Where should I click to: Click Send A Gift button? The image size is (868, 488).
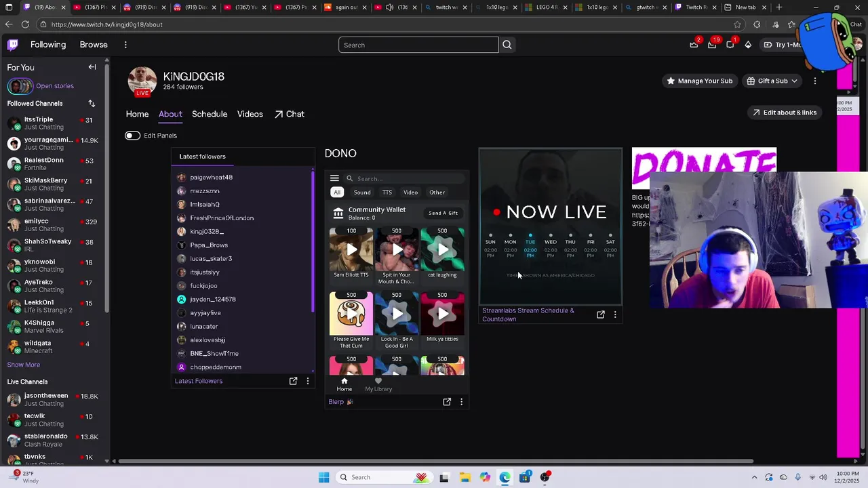(x=443, y=213)
